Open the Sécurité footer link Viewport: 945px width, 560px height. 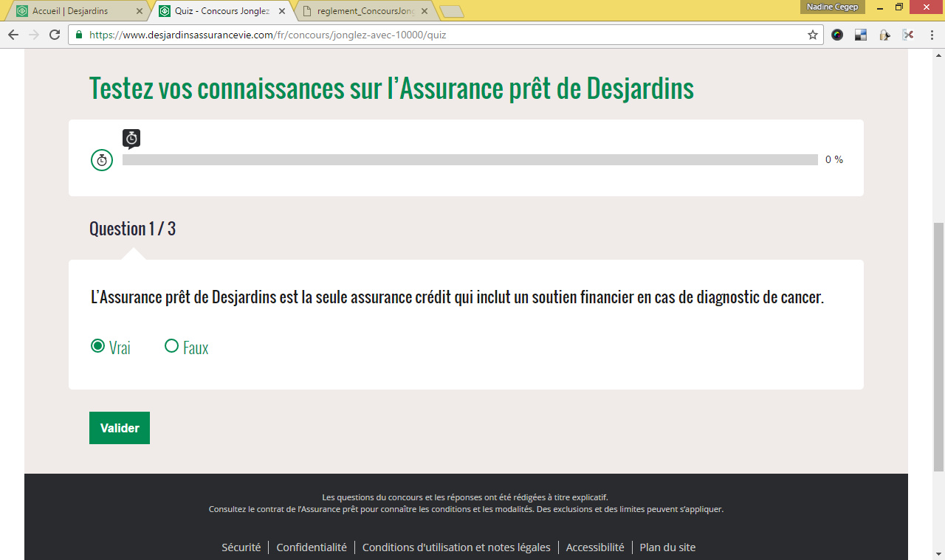coord(241,547)
